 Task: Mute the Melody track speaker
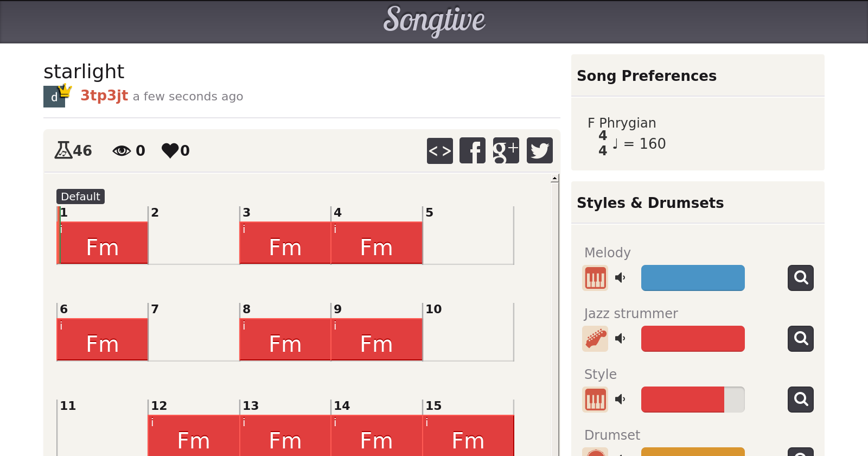[620, 278]
